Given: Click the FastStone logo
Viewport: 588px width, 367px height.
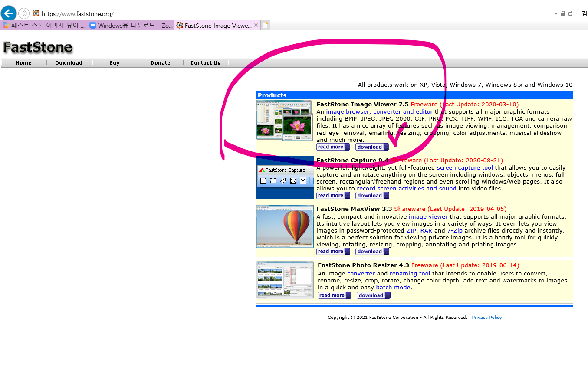Looking at the screenshot, I should pyautogui.click(x=38, y=47).
